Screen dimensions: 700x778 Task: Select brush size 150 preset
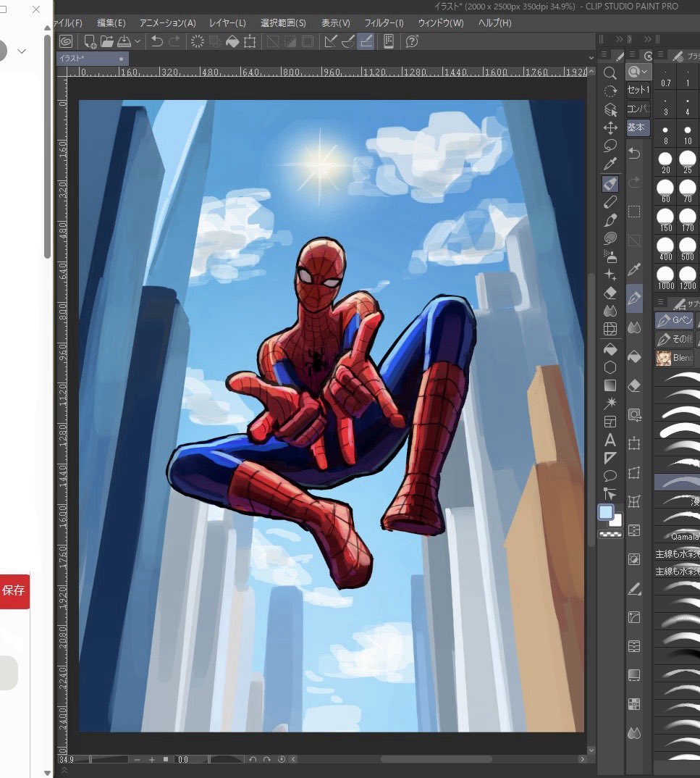[x=665, y=220]
